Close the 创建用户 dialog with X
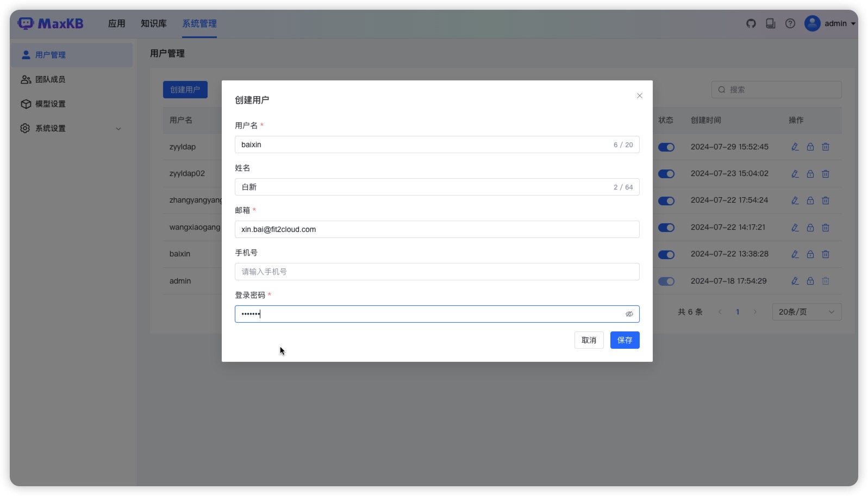 [639, 96]
